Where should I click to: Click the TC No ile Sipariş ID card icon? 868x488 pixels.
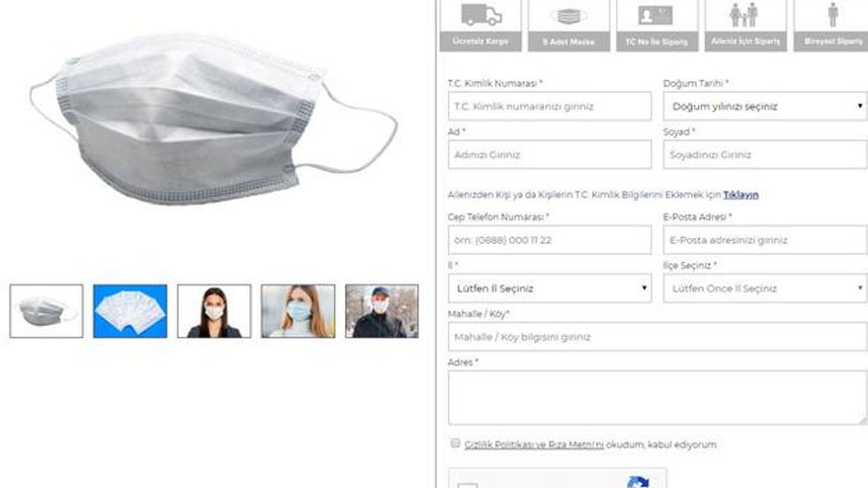[655, 16]
